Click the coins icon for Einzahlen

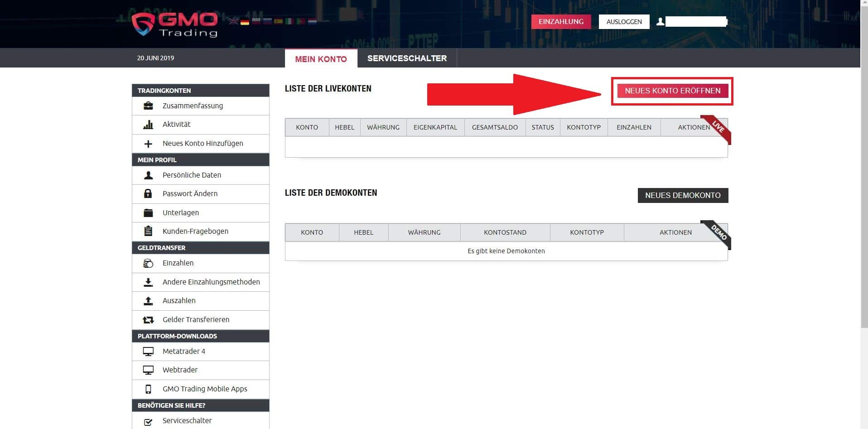tap(148, 263)
